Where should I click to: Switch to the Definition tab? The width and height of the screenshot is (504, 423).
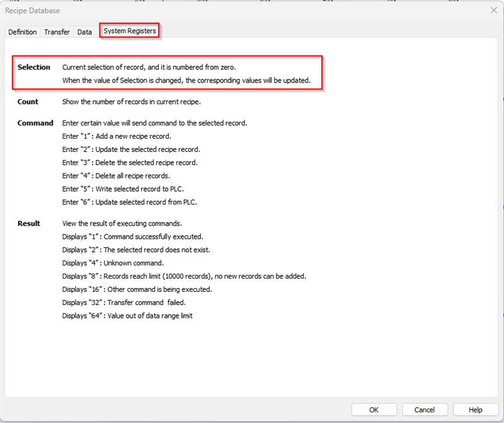click(23, 32)
